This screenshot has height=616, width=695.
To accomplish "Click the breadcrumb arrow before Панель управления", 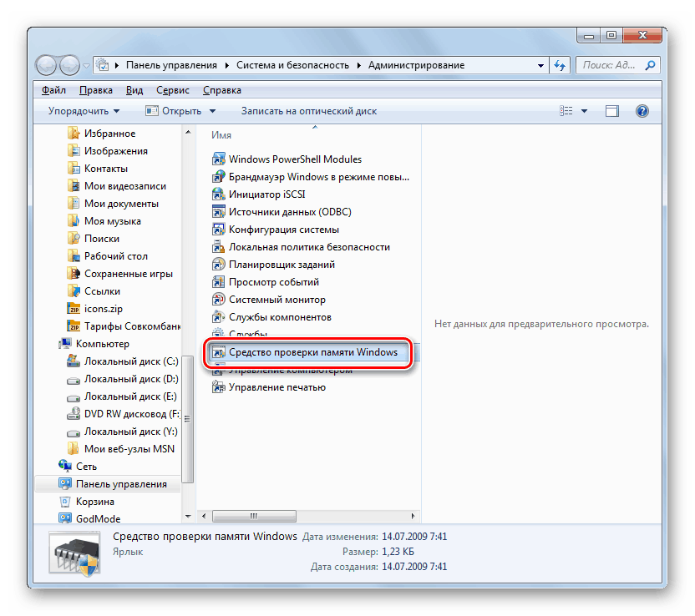I will [117, 66].
